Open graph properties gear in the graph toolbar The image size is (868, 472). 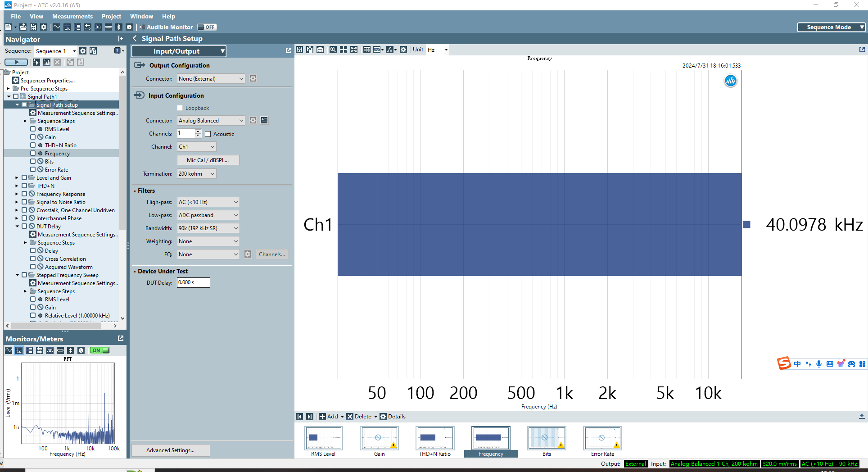[x=403, y=50]
